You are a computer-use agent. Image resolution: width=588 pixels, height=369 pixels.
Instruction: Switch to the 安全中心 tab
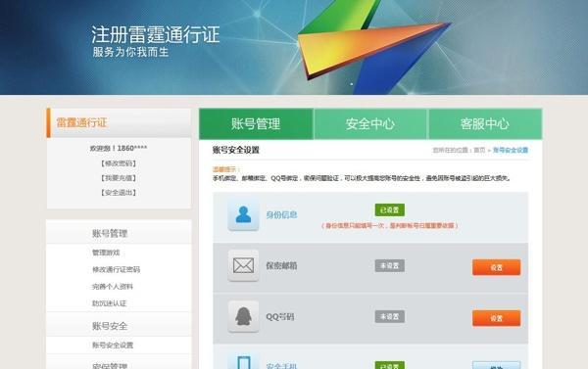pyautogui.click(x=370, y=124)
